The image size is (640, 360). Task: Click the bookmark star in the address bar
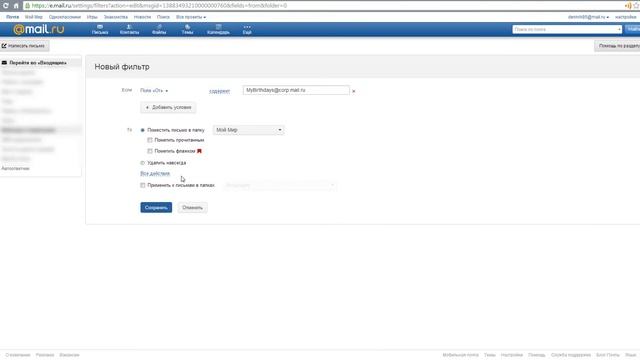pyautogui.click(x=636, y=6)
